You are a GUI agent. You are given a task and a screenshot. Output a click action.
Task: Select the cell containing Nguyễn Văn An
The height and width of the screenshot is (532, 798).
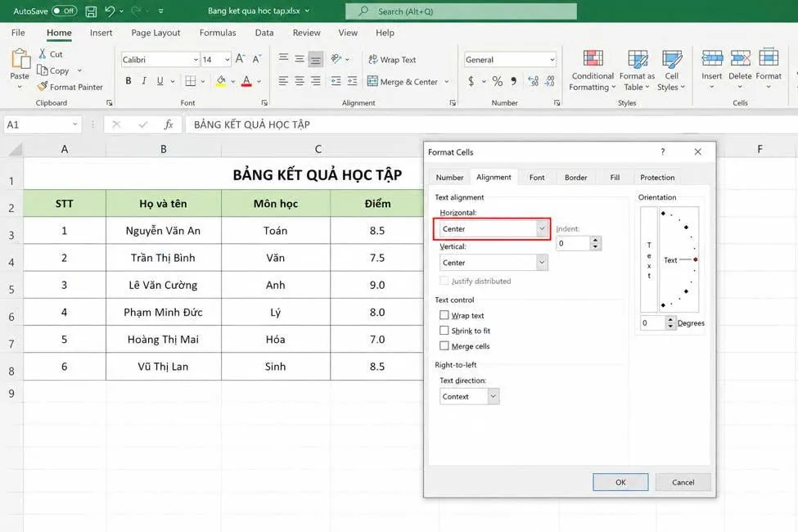[164, 231]
